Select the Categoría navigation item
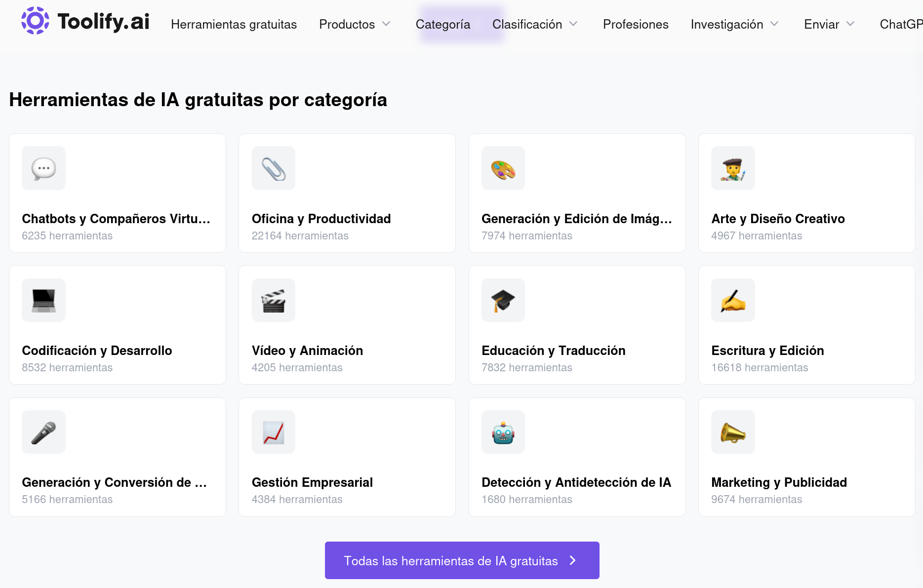The height and width of the screenshot is (588, 923). click(x=442, y=24)
